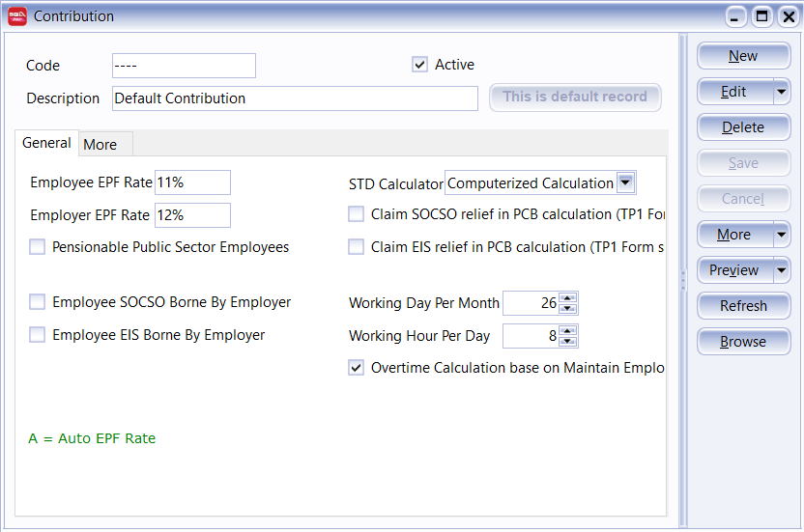
Task: Enable Pensionable Public Sector Employees
Action: [x=37, y=247]
